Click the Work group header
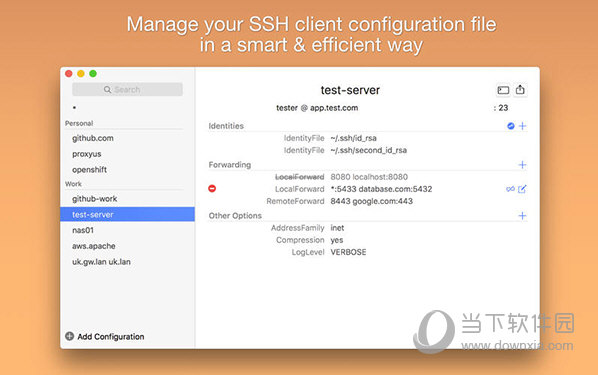 (73, 184)
